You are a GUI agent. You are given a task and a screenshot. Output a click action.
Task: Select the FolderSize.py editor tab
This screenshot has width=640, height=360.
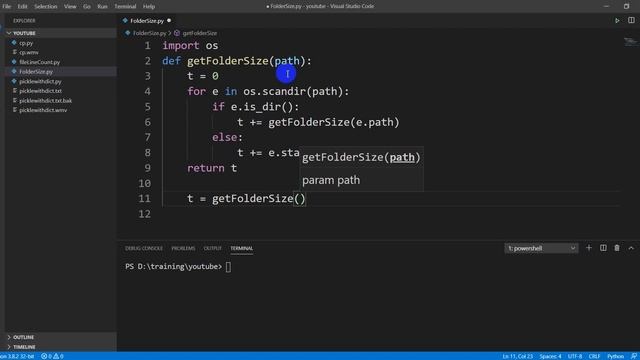click(x=147, y=20)
